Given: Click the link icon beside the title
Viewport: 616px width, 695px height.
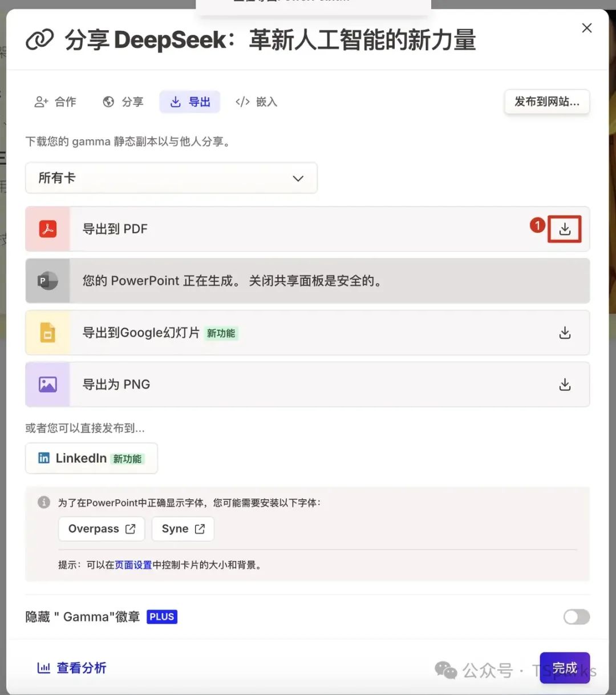Looking at the screenshot, I should pos(40,40).
